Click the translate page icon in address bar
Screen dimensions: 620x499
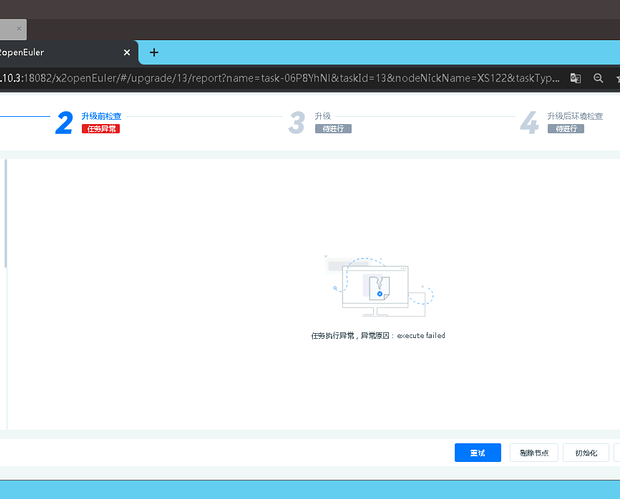[576, 78]
